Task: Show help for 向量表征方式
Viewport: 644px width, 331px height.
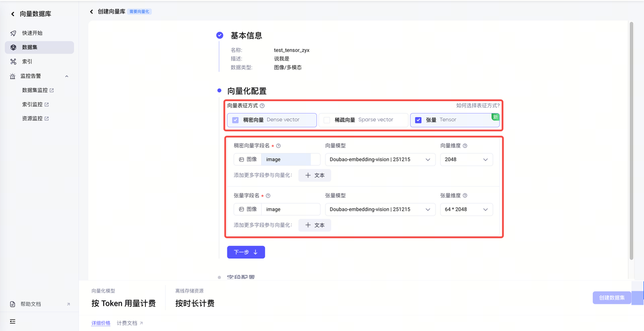Action: point(262,106)
